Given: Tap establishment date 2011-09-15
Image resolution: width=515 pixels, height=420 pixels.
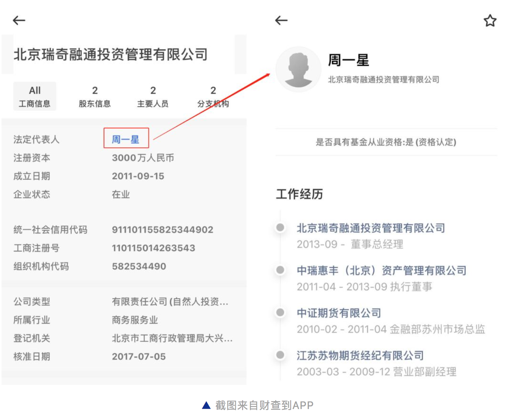Looking at the screenshot, I should coord(138,176).
